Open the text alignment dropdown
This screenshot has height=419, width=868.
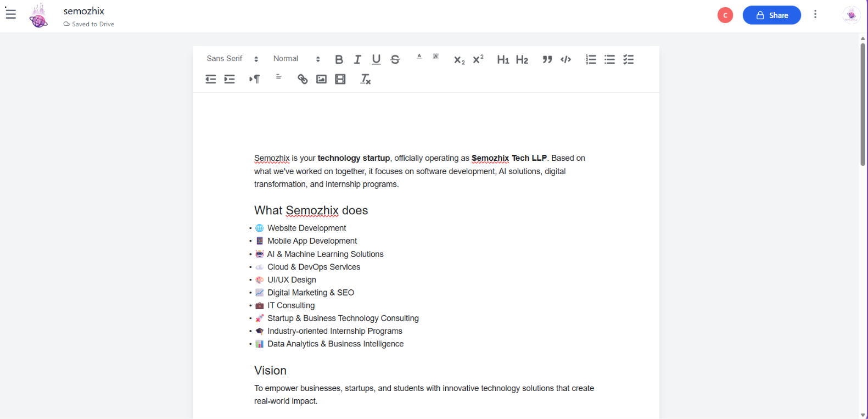(x=279, y=77)
